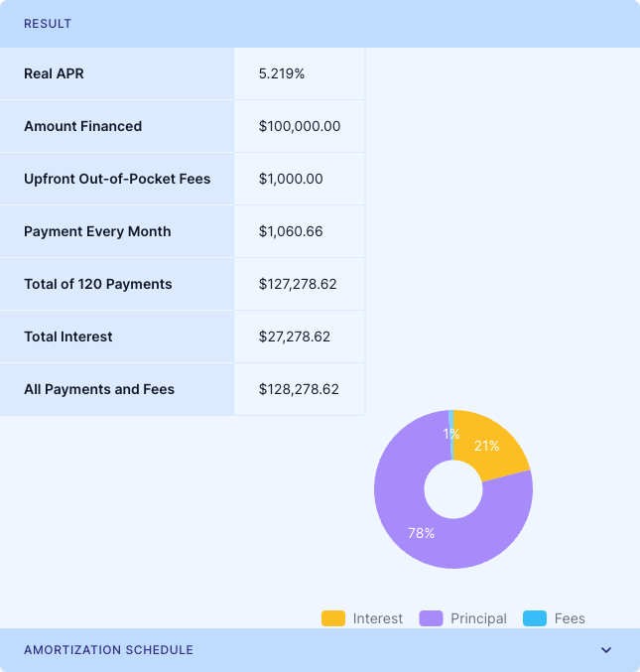Toggle the Principal legend color swatch
640x672 pixels.
[431, 618]
